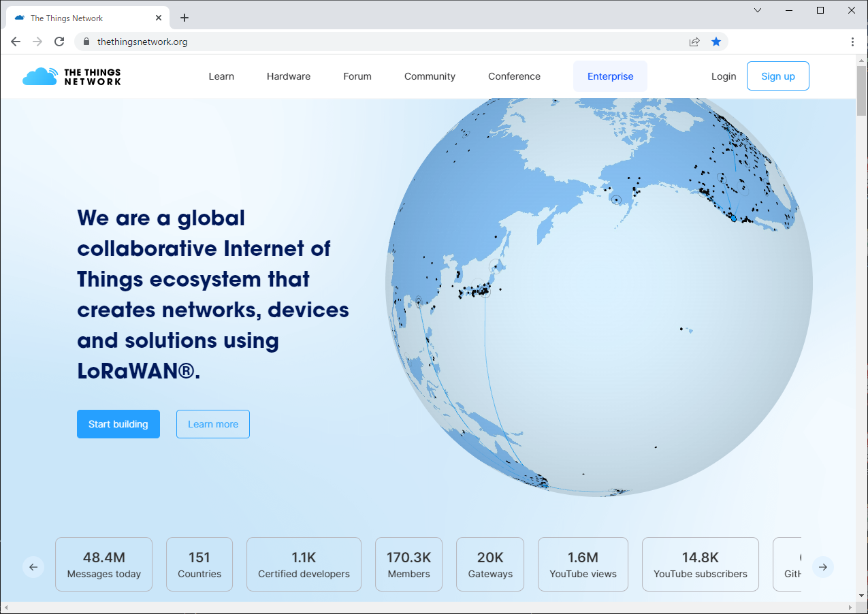Open the share page icon in address bar
868x614 pixels.
click(694, 42)
